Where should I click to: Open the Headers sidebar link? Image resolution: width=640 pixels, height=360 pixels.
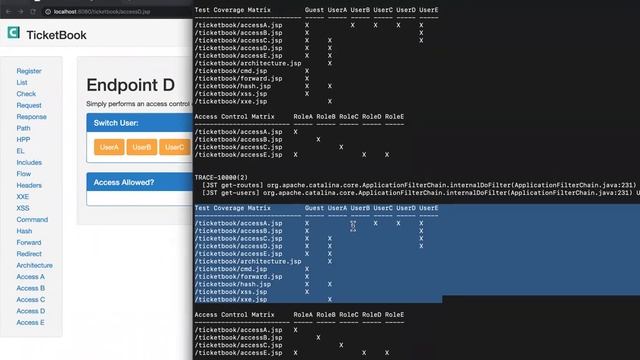pos(29,185)
